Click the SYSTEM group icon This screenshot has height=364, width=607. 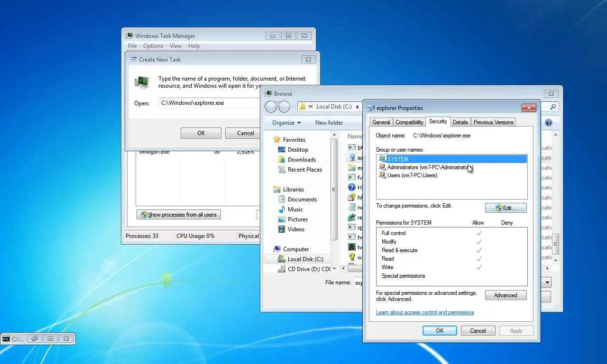[382, 159]
